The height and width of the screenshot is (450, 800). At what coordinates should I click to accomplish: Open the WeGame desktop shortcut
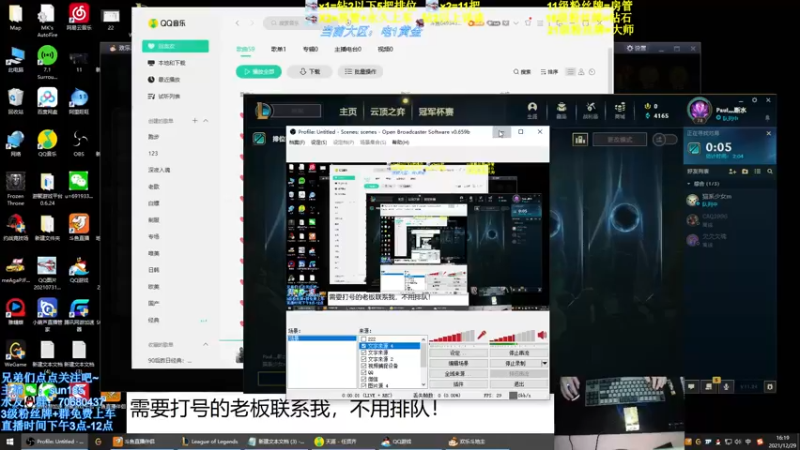click(x=15, y=354)
